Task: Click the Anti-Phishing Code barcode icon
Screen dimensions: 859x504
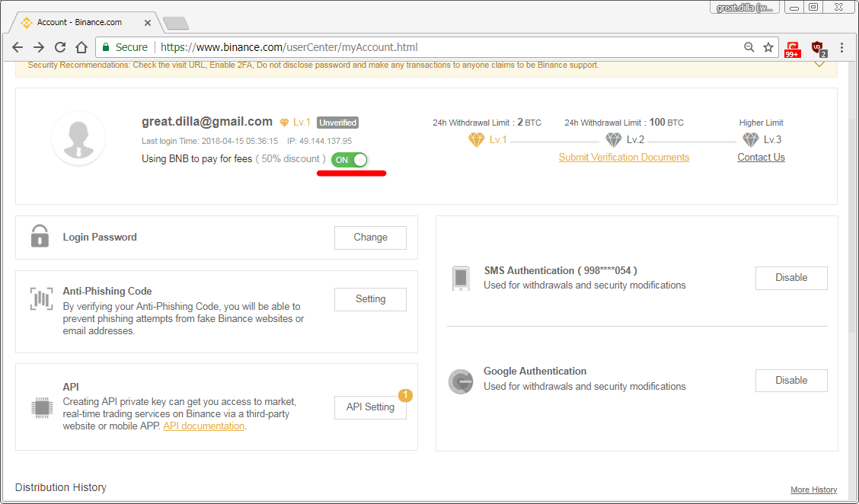Action: coord(41,298)
